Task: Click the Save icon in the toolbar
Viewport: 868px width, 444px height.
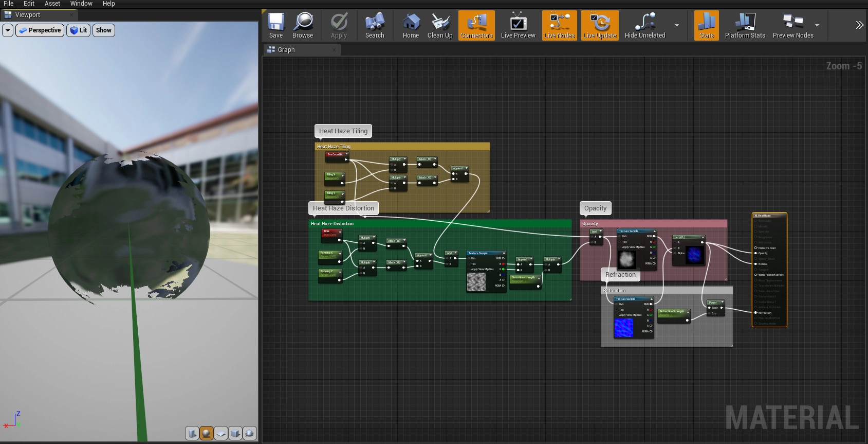Action: pyautogui.click(x=276, y=26)
